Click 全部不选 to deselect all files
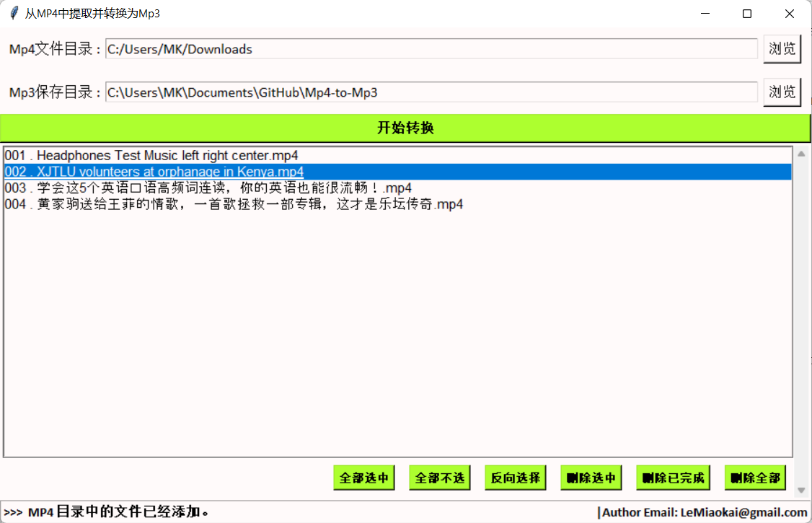The image size is (812, 523). (x=440, y=477)
